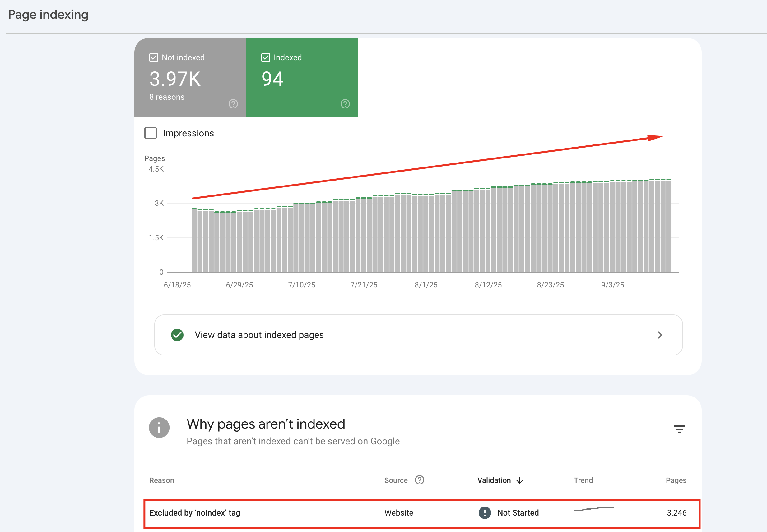Screen dimensions: 767x532
Task: Click the 9/3/25 date label on chart
Action: (612, 285)
